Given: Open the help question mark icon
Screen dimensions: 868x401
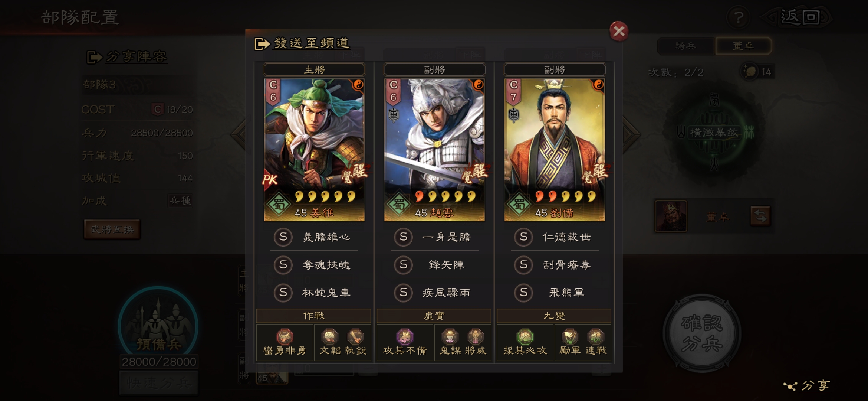Looking at the screenshot, I should [x=739, y=17].
